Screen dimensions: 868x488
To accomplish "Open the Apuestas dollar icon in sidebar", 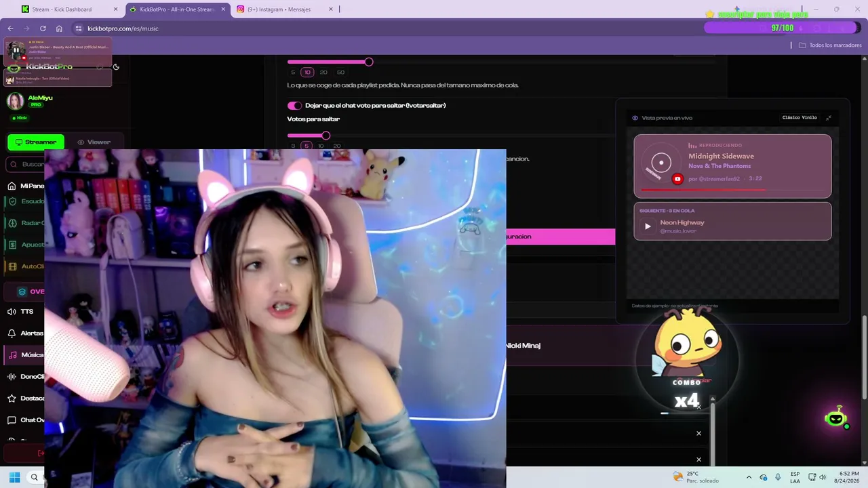I will pyautogui.click(x=12, y=245).
